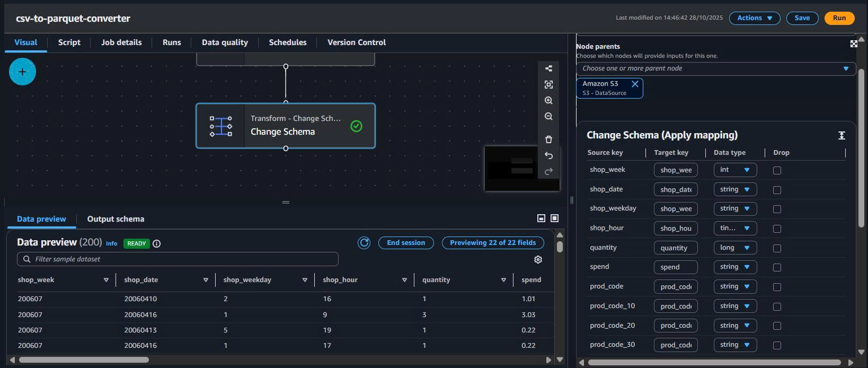Delete selected node with trash icon
868x368 pixels.
[548, 139]
